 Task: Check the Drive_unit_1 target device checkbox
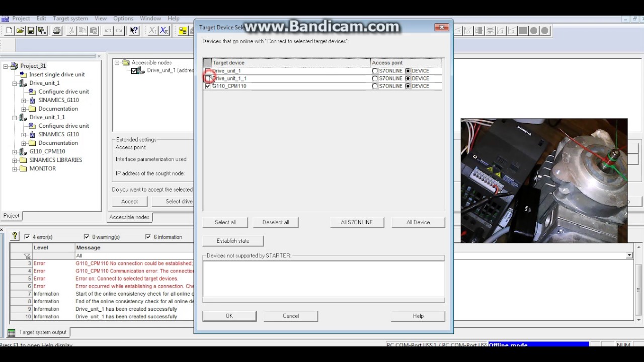208,71
